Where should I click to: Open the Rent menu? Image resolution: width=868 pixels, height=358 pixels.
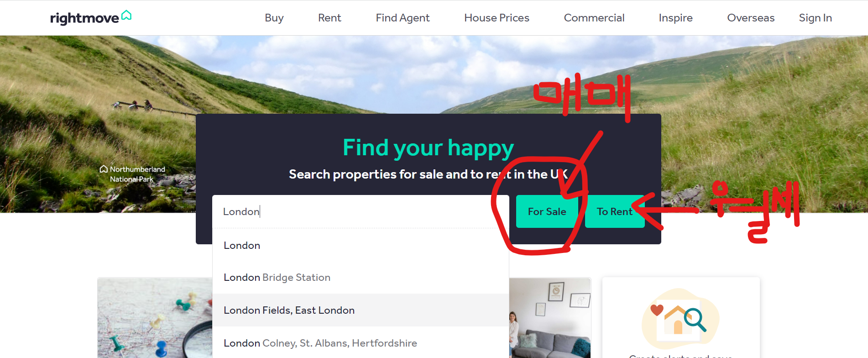(329, 18)
